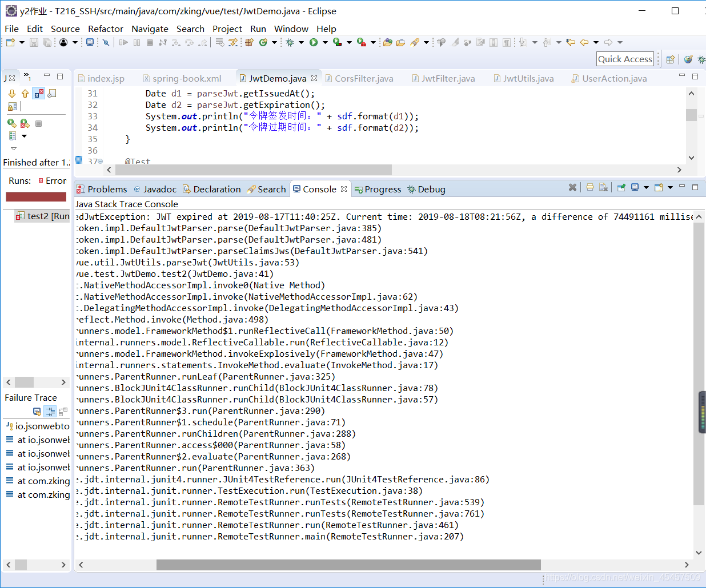Viewport: 706px width, 588px height.
Task: Click the Last Edit Location icon
Action: (571, 42)
